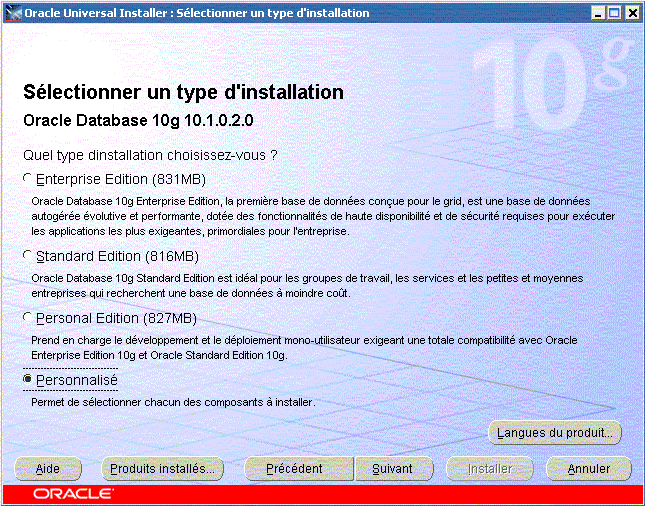Click the Aide help button
645x506 pixels.
48,468
